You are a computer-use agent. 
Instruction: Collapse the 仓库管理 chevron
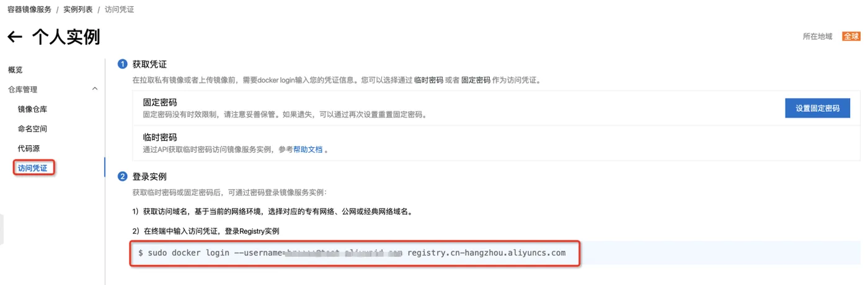coord(95,89)
